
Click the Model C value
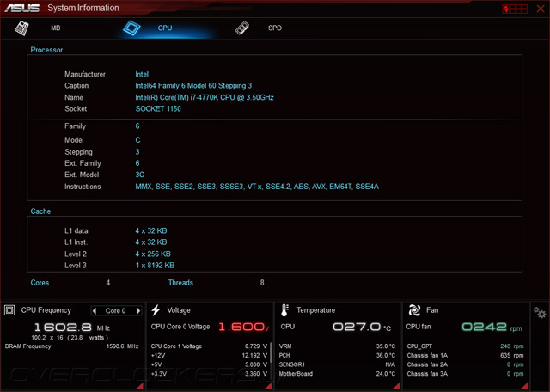coord(137,140)
